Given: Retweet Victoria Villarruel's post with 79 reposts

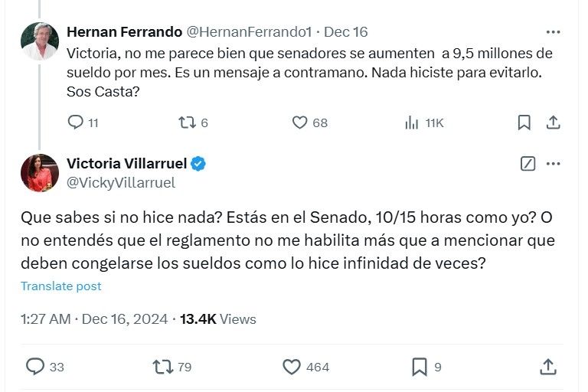Looking at the screenshot, I should pos(163,367).
